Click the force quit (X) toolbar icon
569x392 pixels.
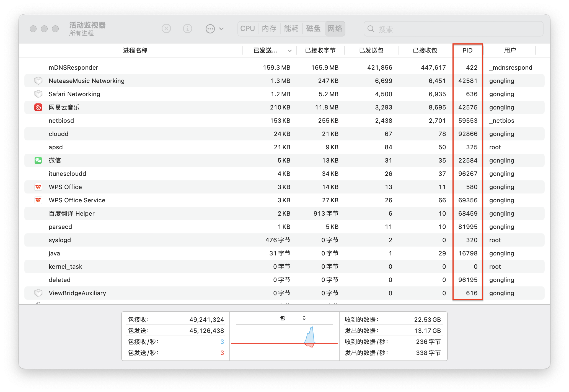(x=166, y=28)
